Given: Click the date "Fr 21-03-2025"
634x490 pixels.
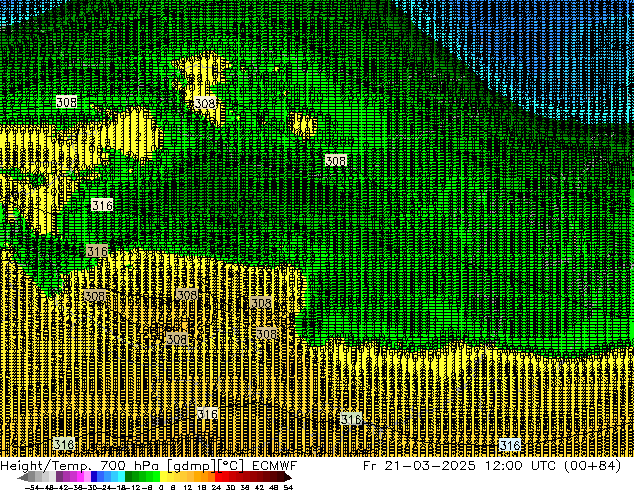Looking at the screenshot, I should [419, 466].
